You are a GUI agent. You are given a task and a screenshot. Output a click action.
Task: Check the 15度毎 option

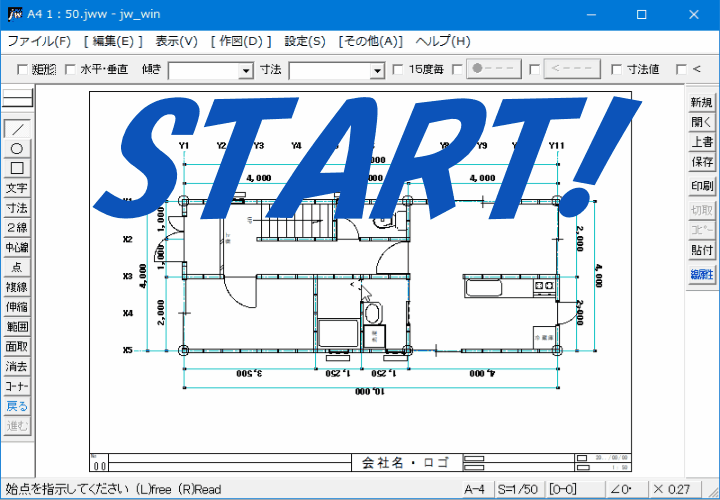pos(399,70)
